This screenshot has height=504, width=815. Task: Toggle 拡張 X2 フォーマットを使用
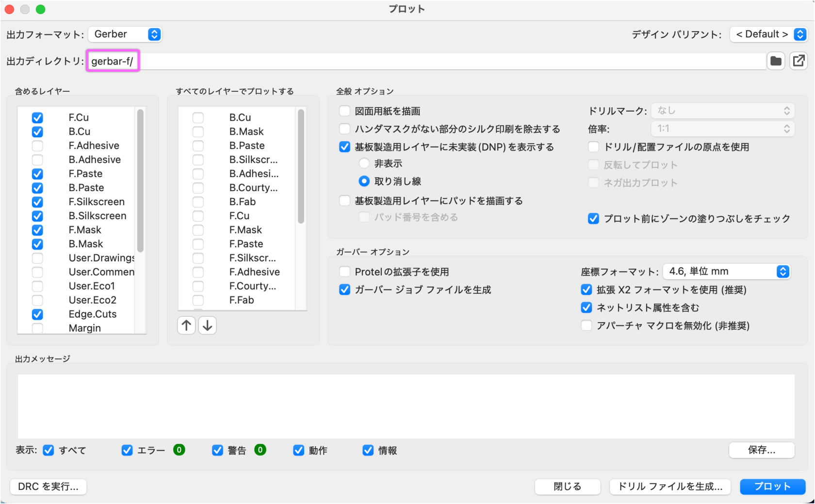click(587, 290)
